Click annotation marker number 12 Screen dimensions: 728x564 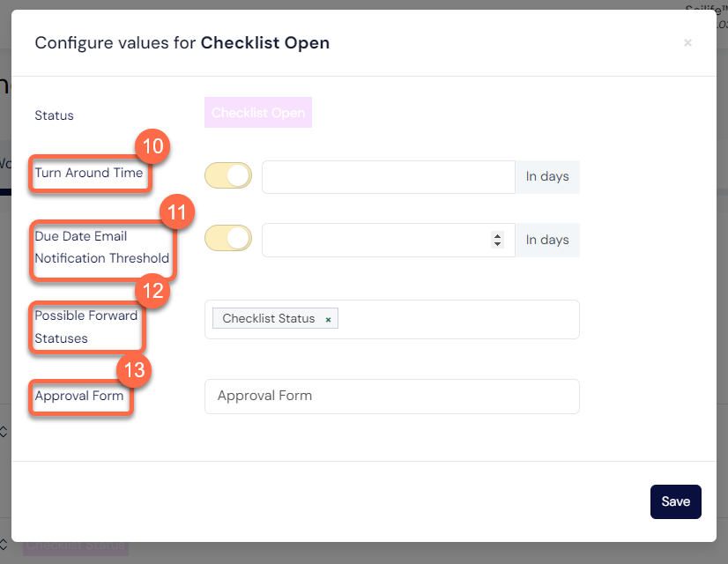coord(152,291)
